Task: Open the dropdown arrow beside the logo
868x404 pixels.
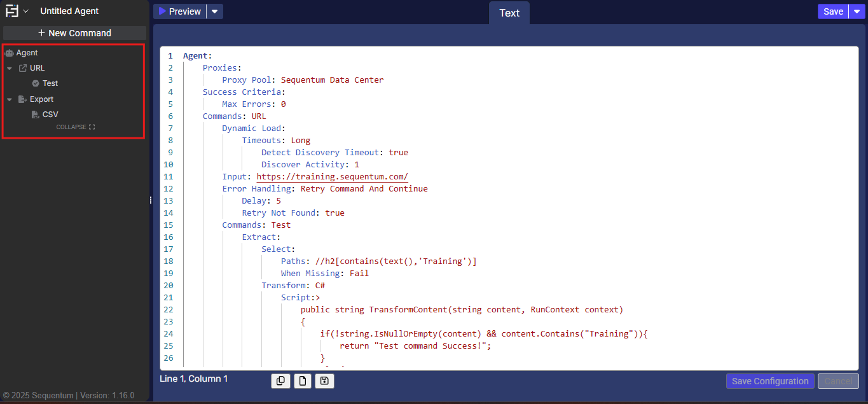Action: point(26,11)
